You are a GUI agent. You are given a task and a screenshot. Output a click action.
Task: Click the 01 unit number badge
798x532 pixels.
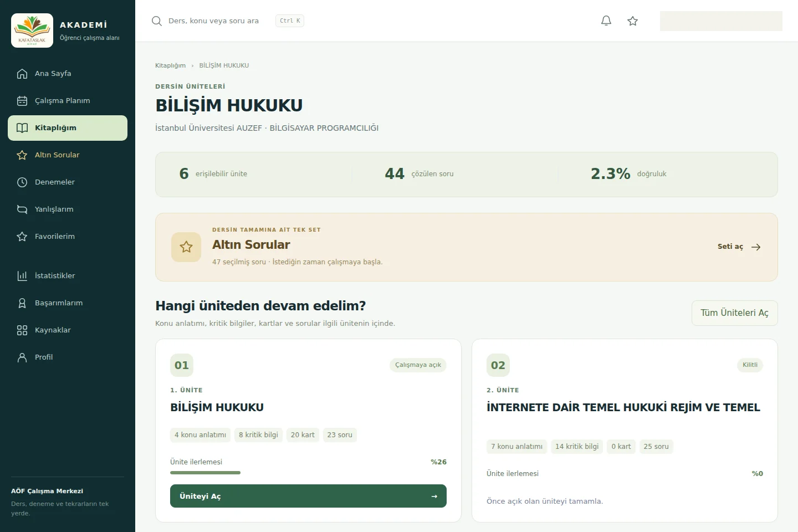pos(182,365)
